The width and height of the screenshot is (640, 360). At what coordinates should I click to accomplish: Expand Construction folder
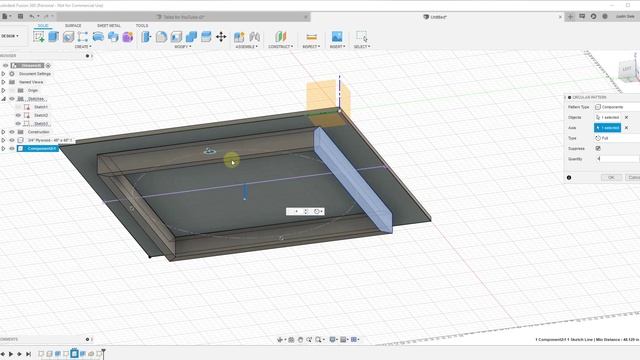(4, 132)
